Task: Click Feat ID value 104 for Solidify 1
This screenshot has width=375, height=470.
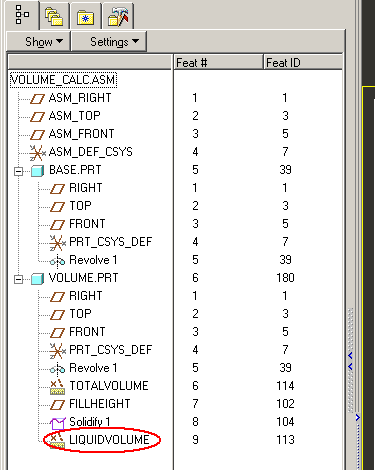Action: point(285,422)
